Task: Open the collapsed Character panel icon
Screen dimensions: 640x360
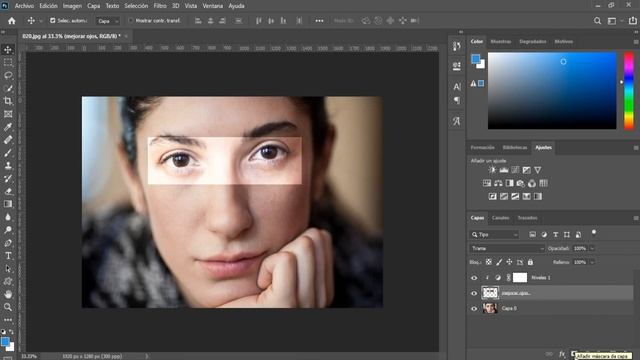Action: click(457, 87)
